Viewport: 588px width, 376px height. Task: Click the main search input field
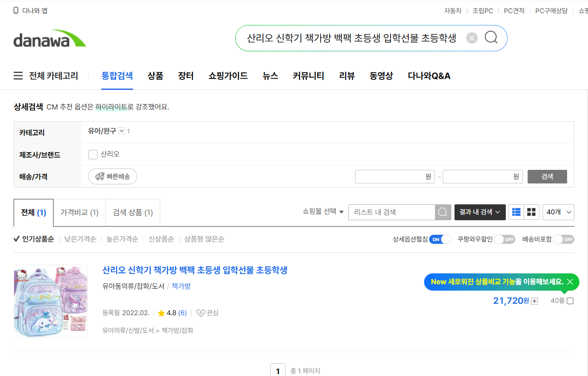click(x=351, y=38)
